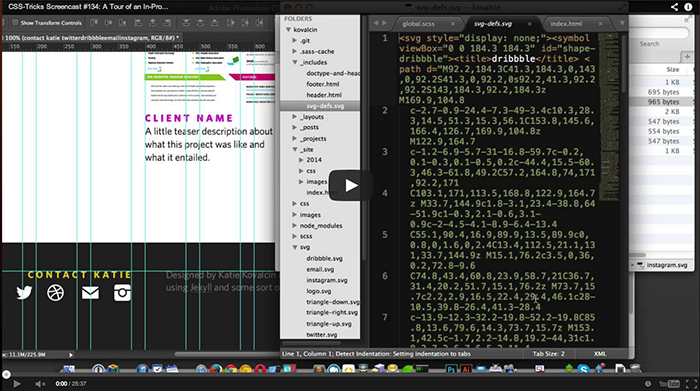
Task: Switch to the index.html tab
Action: click(566, 24)
